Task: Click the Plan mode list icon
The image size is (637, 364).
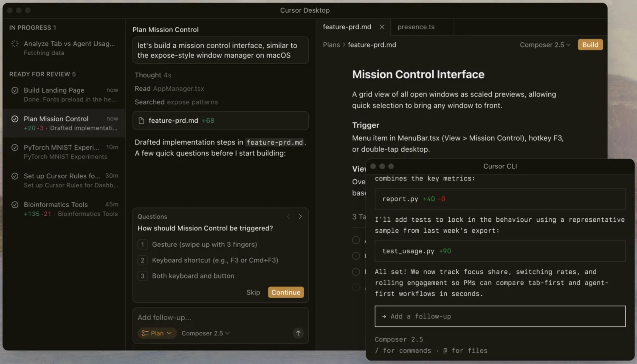Action: [x=145, y=333]
